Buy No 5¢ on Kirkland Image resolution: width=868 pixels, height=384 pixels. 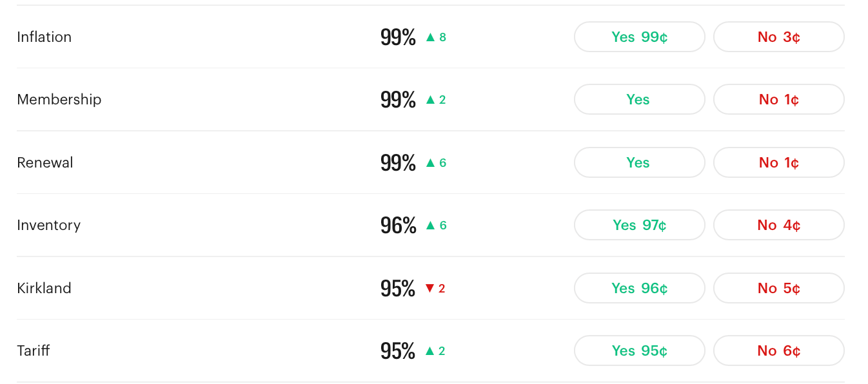(x=779, y=288)
